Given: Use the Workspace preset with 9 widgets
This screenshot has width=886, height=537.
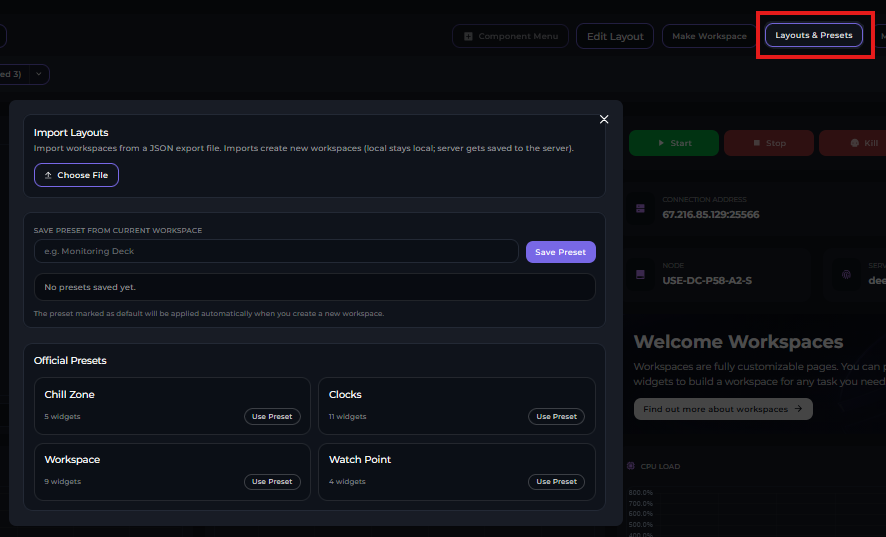Looking at the screenshot, I should (272, 481).
